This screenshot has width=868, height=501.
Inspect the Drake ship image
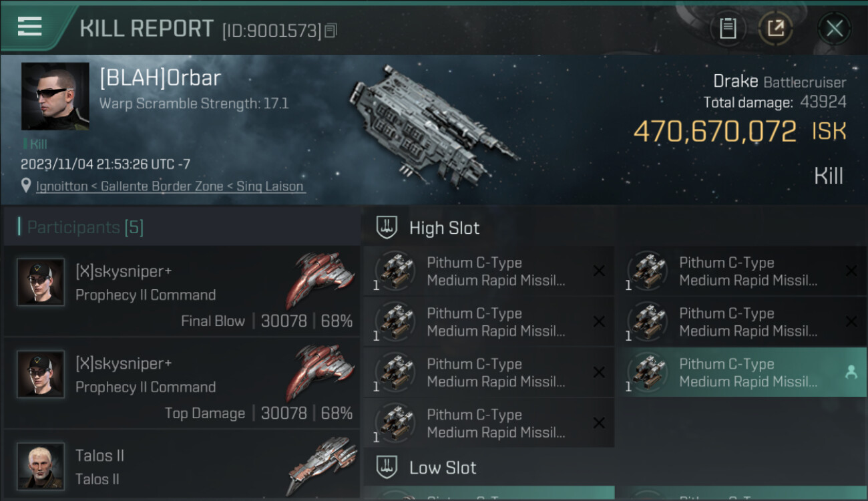click(434, 124)
